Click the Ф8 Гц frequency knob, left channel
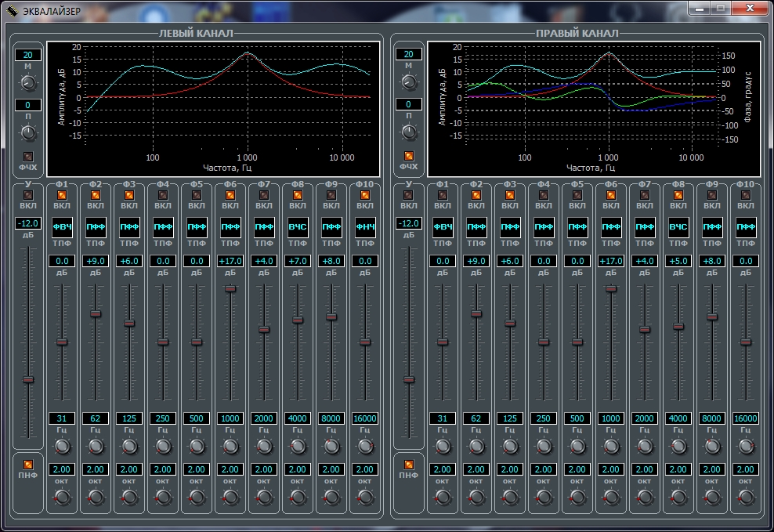774x532 pixels. [x=298, y=446]
